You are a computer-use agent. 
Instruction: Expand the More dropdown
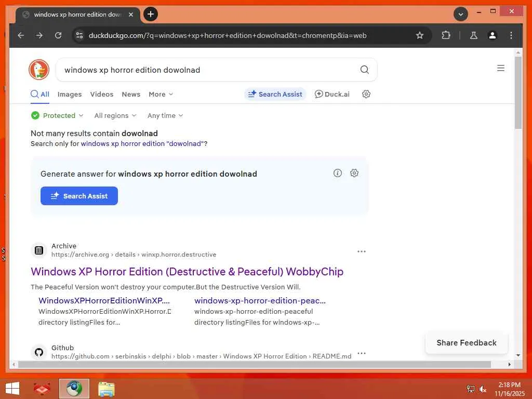click(x=161, y=95)
